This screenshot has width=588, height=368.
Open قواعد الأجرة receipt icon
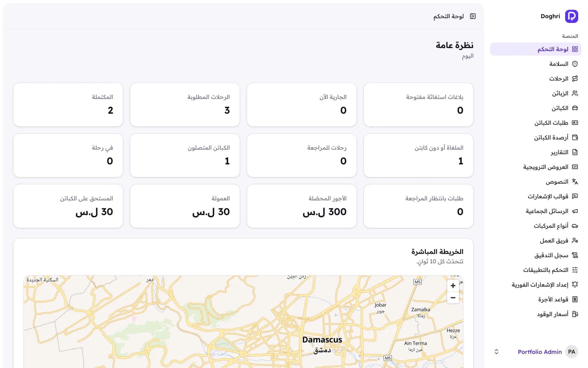point(575,299)
